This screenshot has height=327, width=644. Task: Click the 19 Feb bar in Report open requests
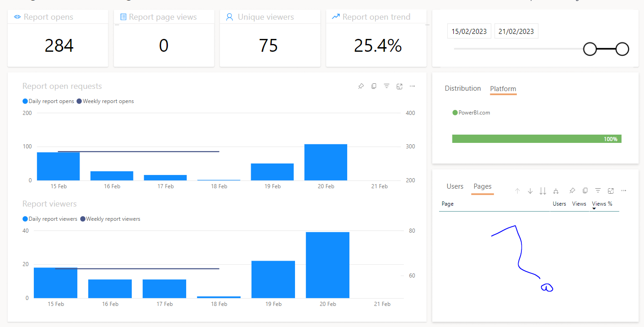pos(272,172)
